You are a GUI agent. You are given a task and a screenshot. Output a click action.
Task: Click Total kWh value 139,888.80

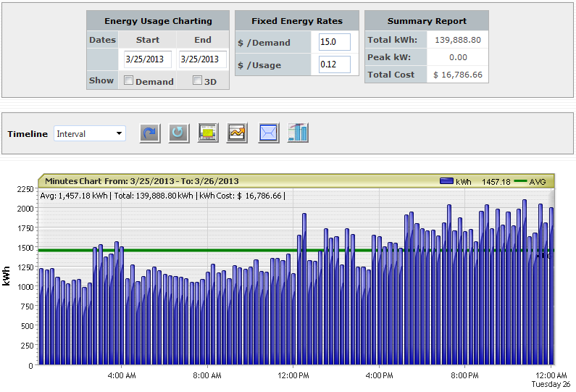(458, 40)
